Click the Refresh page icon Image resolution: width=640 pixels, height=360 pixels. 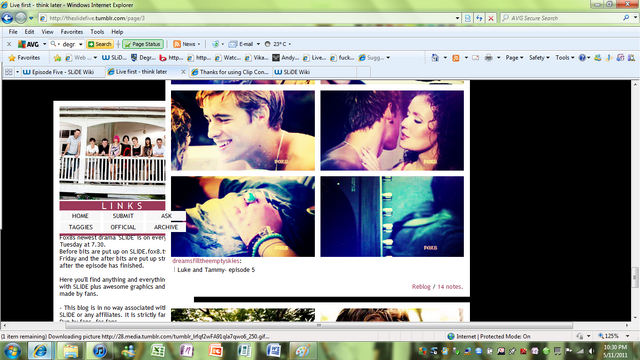[x=479, y=18]
